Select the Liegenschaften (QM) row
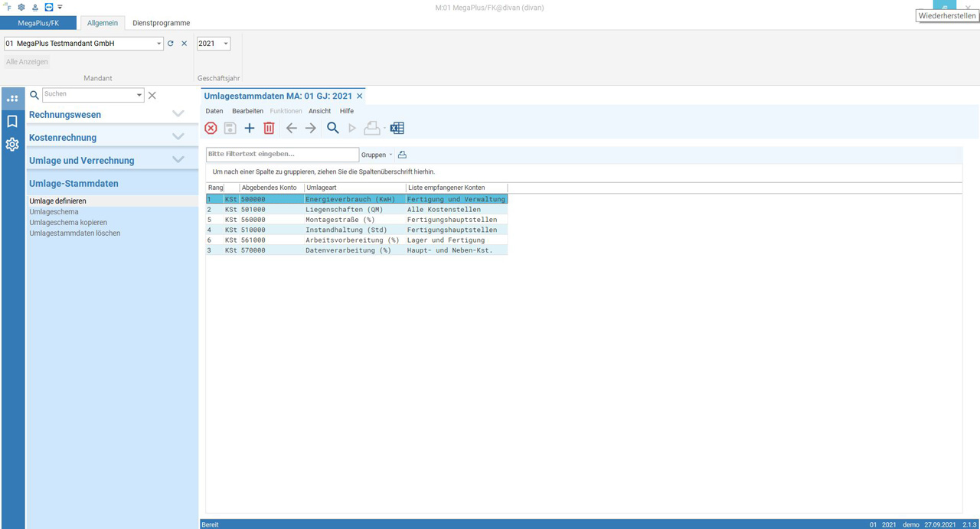Screen dimensions: 980x529 (357, 209)
